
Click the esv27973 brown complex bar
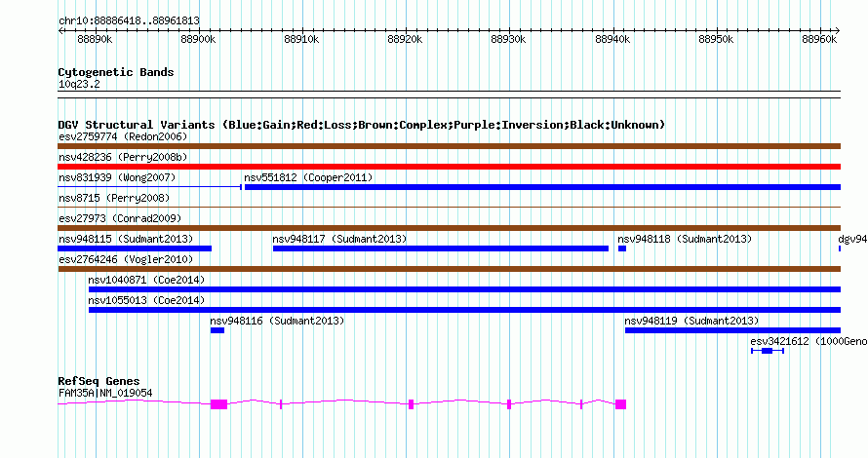pyautogui.click(x=449, y=228)
